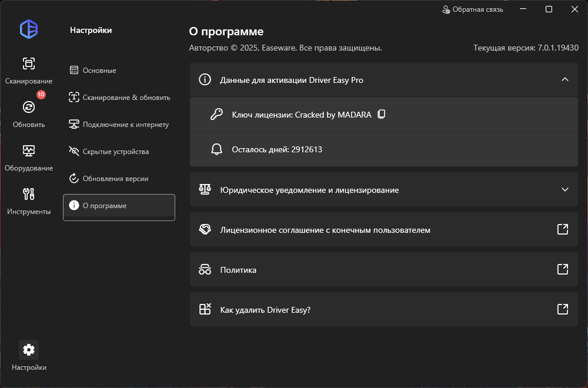Screen dimensions: 588x388
Task: Select Обновления версии settings page
Action: tap(119, 179)
